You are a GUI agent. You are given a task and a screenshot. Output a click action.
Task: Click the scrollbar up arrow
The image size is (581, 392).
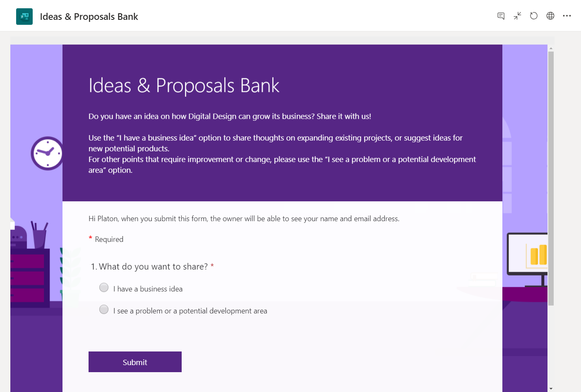[551, 48]
